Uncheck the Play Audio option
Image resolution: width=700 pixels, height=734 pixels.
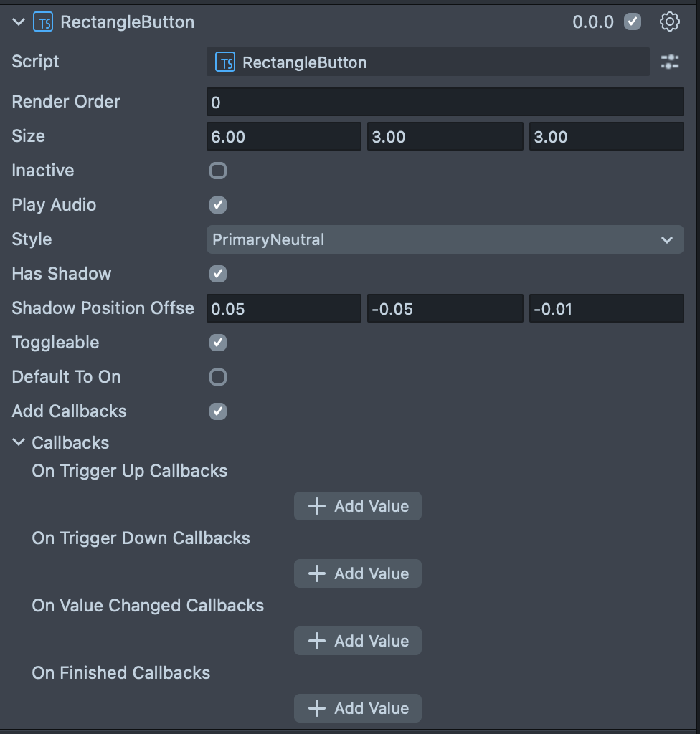point(217,205)
